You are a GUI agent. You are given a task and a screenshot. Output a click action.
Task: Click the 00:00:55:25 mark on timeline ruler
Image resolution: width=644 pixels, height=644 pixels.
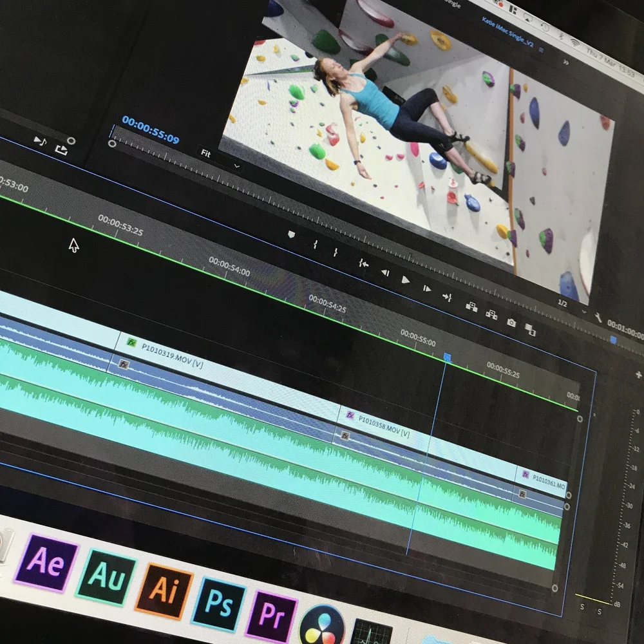(x=503, y=370)
